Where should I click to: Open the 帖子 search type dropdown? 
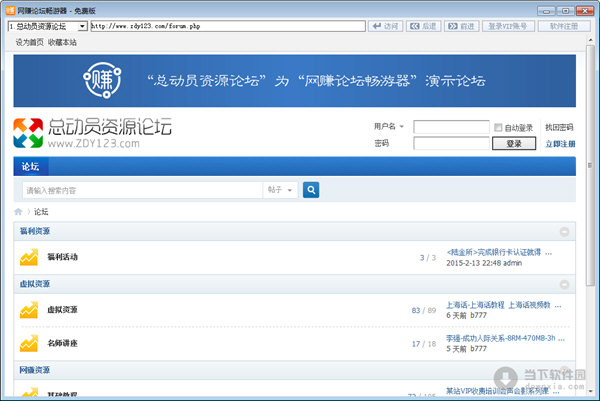pos(280,190)
